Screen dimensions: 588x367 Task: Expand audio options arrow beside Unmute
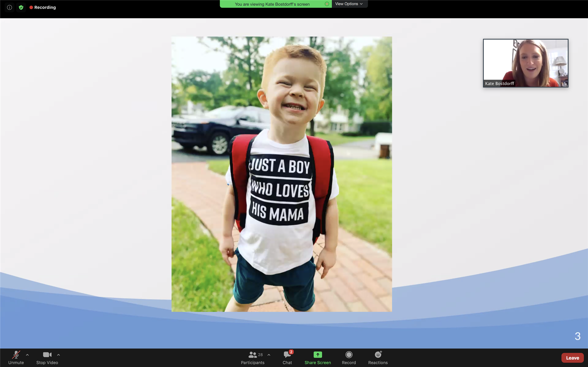pyautogui.click(x=27, y=355)
